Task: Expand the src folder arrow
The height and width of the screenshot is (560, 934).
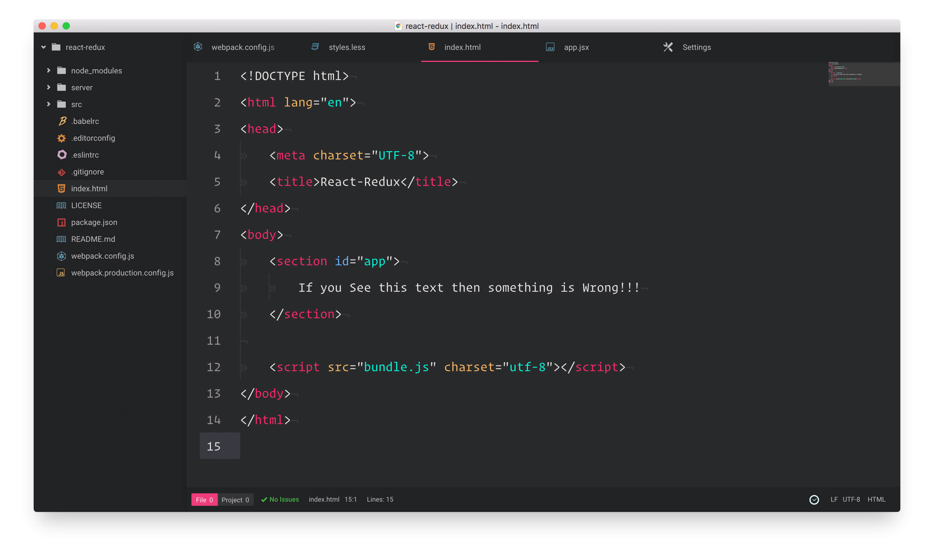Action: (x=48, y=104)
